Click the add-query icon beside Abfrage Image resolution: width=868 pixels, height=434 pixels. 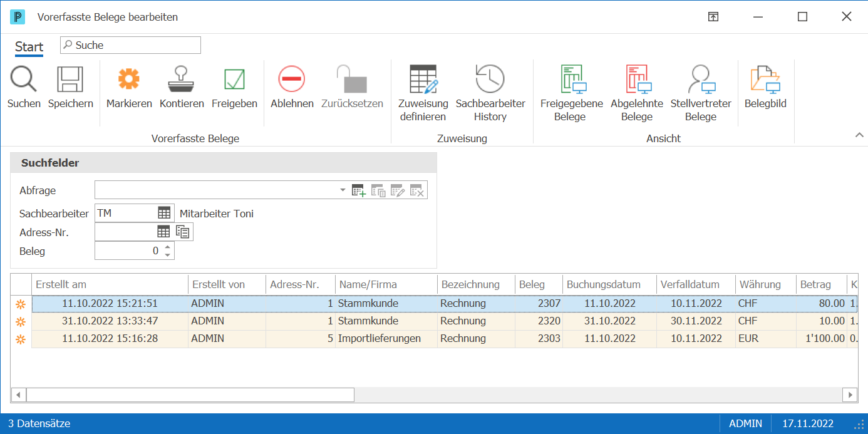coord(359,190)
